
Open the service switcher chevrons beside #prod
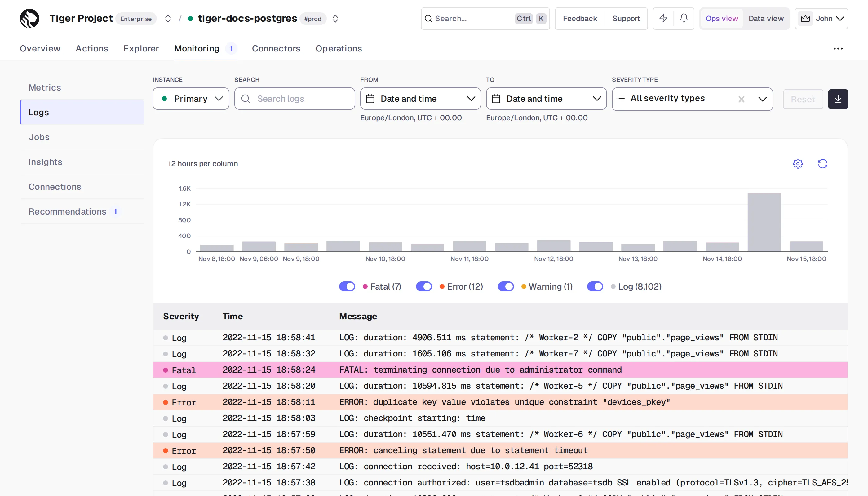tap(335, 18)
